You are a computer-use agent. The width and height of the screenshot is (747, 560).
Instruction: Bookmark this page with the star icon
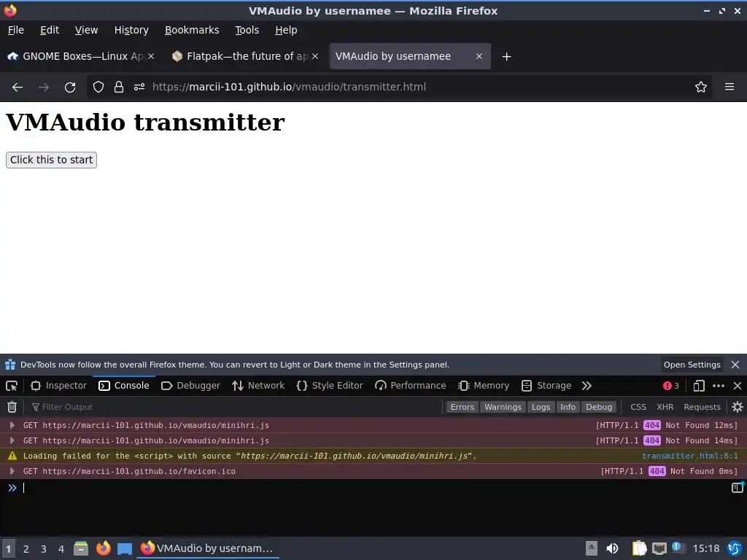coord(701,87)
